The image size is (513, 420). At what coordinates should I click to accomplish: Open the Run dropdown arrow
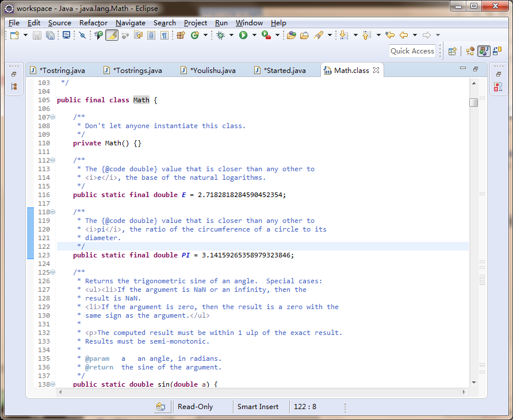[x=254, y=35]
